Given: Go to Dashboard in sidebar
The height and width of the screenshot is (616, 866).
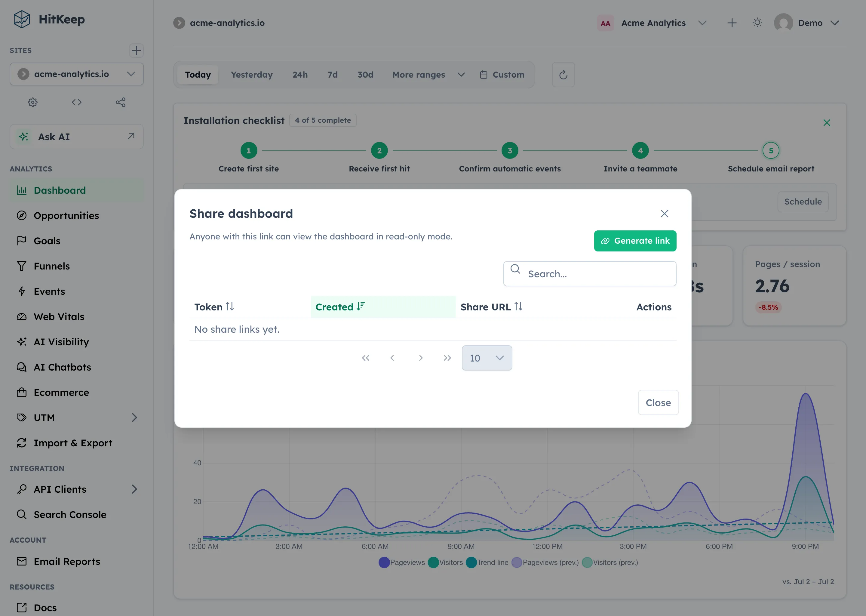Looking at the screenshot, I should tap(77, 190).
